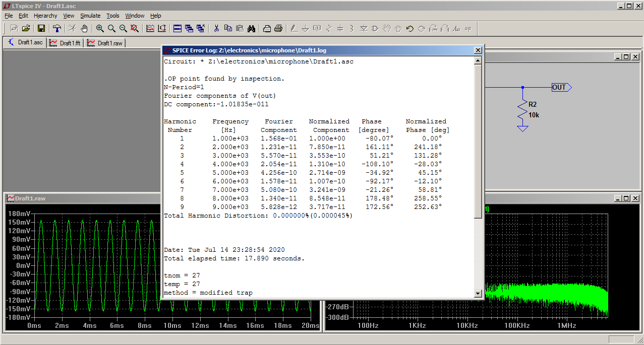Image resolution: width=644 pixels, height=345 pixels.
Task: Click the Cut scissors icon
Action: pos(216,28)
